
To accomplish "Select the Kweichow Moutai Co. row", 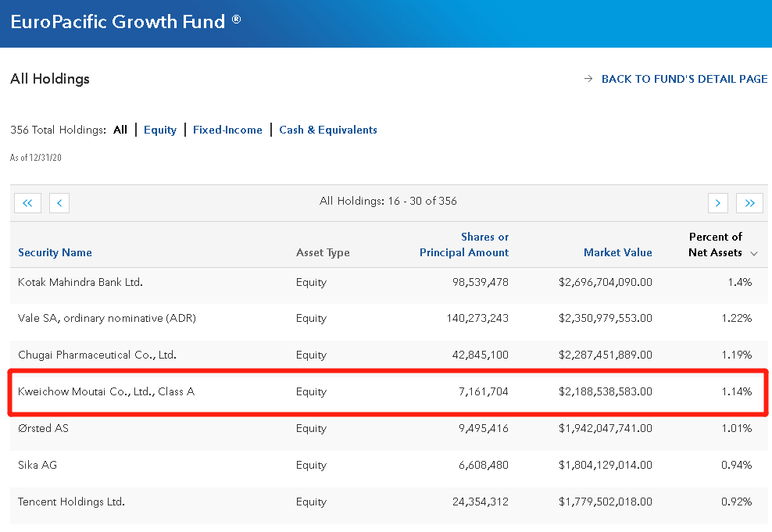I will click(x=106, y=391).
